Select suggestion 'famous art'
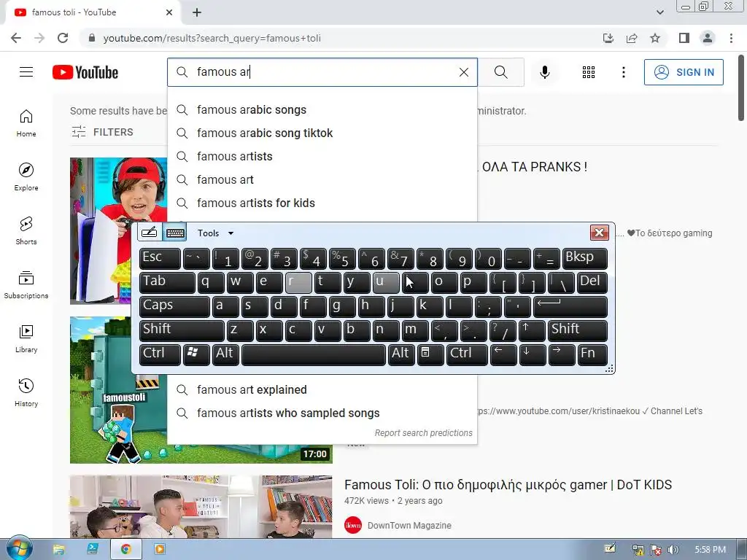The width and height of the screenshot is (747, 560). click(x=322, y=180)
